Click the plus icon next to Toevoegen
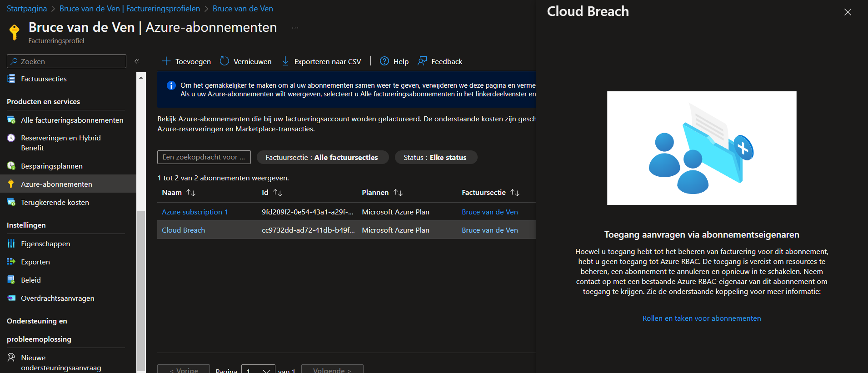868x373 pixels. click(166, 61)
